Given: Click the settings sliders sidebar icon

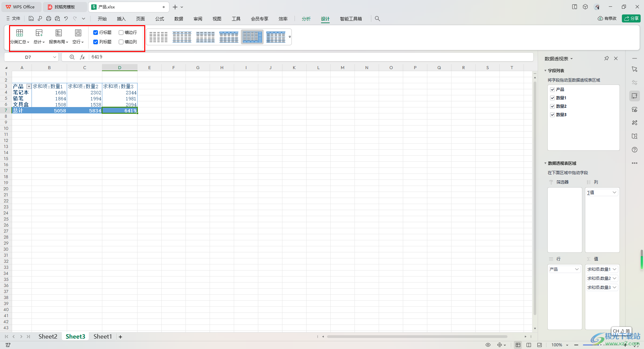Looking at the screenshot, I should pos(635,83).
